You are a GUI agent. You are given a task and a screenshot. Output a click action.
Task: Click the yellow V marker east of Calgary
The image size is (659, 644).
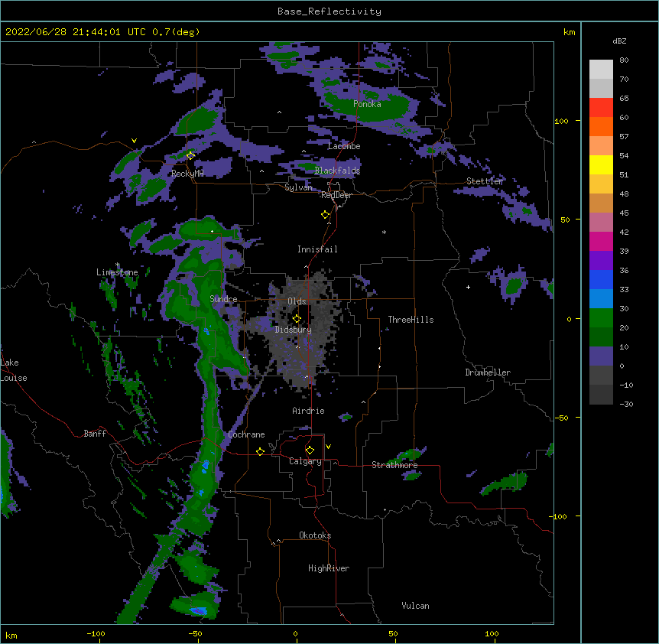[328, 447]
